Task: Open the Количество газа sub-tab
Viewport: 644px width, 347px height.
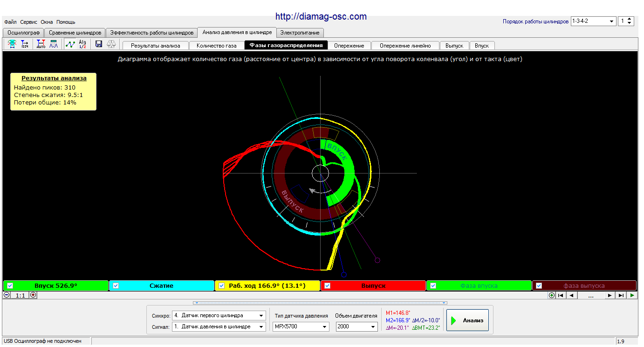Action: (x=217, y=46)
